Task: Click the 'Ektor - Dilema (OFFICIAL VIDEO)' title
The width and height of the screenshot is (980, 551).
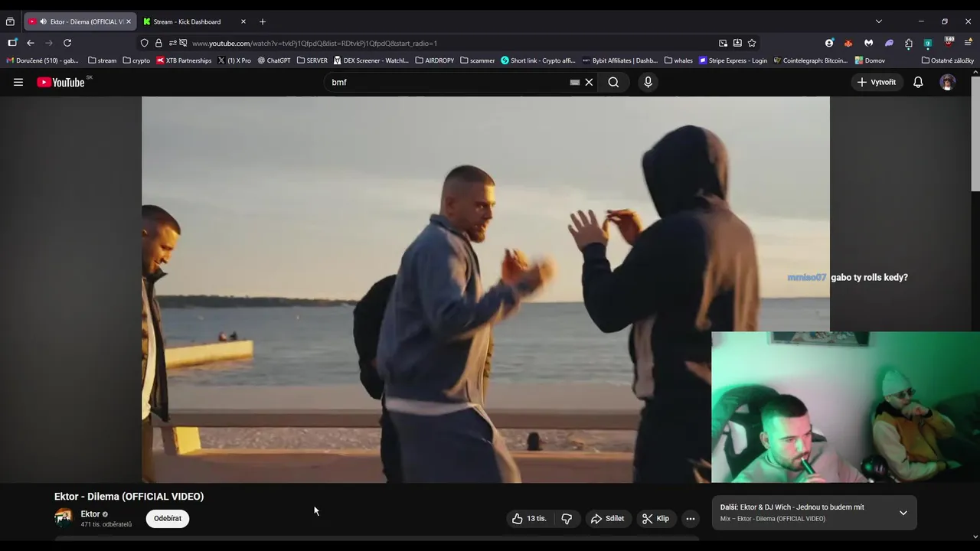Action: point(129,497)
